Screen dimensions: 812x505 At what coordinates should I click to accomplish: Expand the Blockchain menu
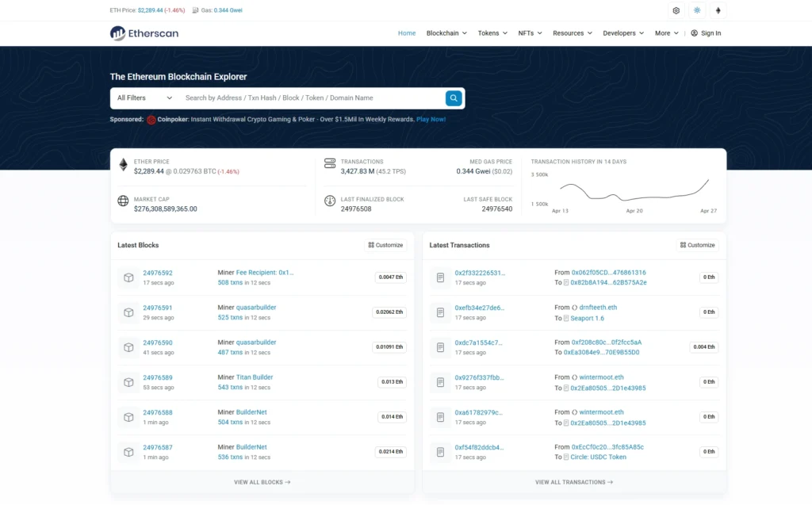click(446, 33)
